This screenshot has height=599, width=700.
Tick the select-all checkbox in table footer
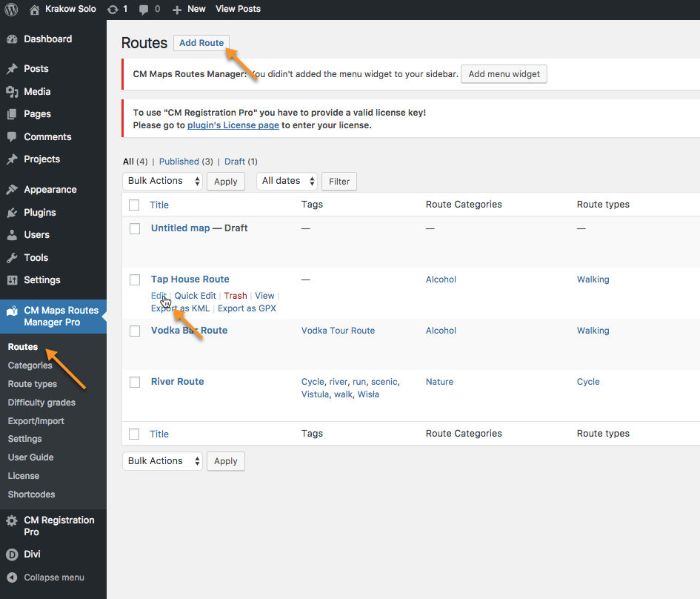(x=134, y=434)
